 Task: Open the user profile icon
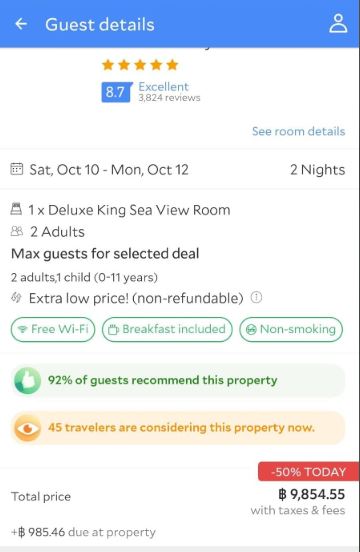coord(338,24)
